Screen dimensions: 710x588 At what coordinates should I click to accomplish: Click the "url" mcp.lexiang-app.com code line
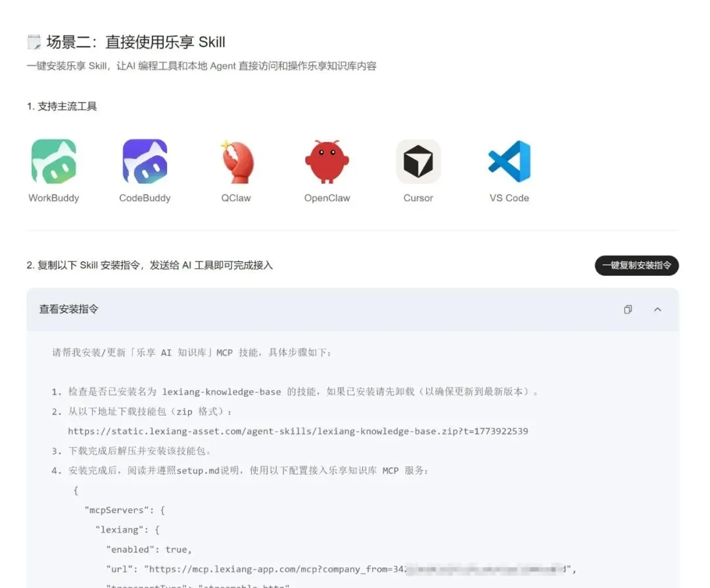tap(341, 569)
